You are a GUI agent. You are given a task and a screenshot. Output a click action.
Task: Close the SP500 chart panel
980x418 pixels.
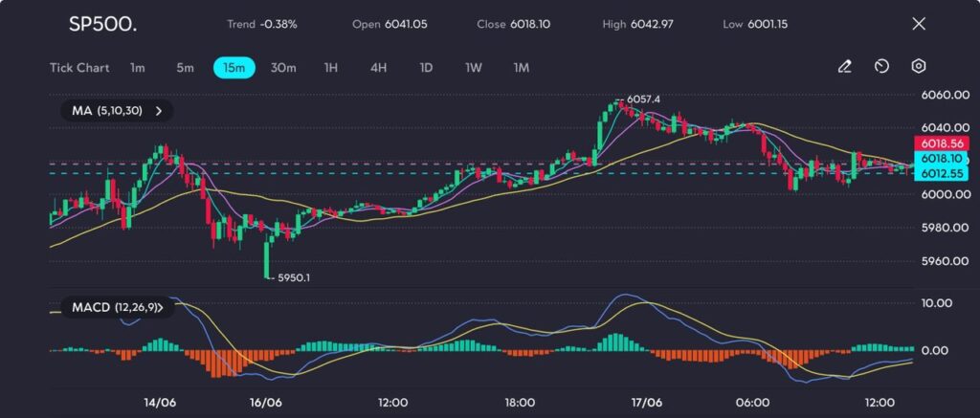pyautogui.click(x=919, y=23)
